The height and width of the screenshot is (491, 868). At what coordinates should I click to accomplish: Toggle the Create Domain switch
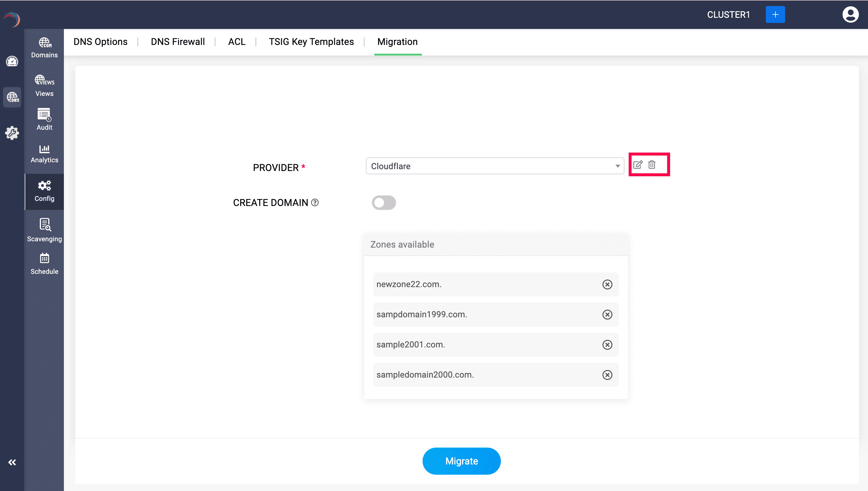pos(383,203)
